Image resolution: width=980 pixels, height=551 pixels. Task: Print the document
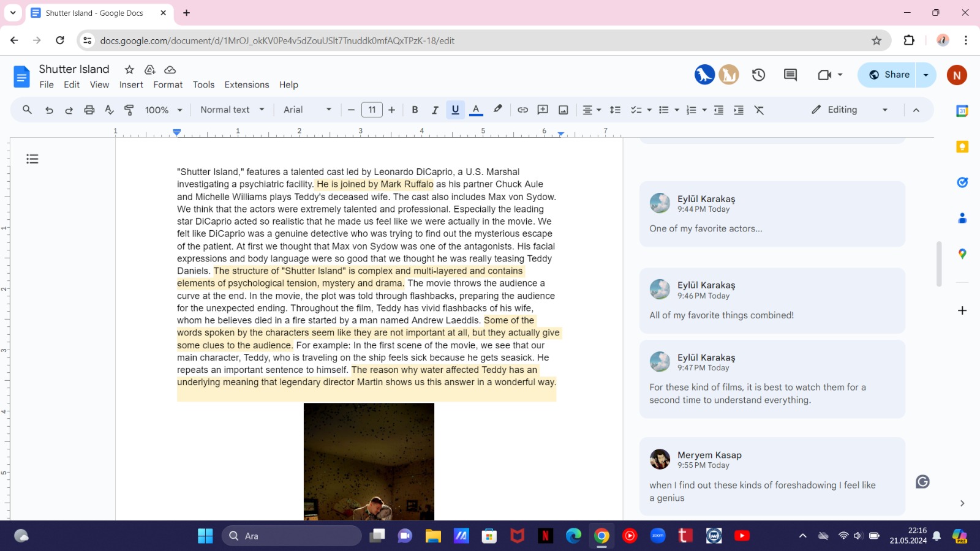coord(89,110)
